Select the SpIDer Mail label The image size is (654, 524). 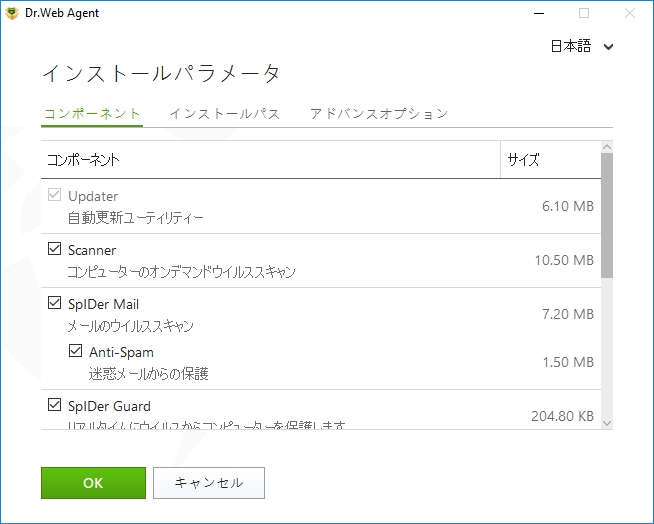(x=103, y=304)
